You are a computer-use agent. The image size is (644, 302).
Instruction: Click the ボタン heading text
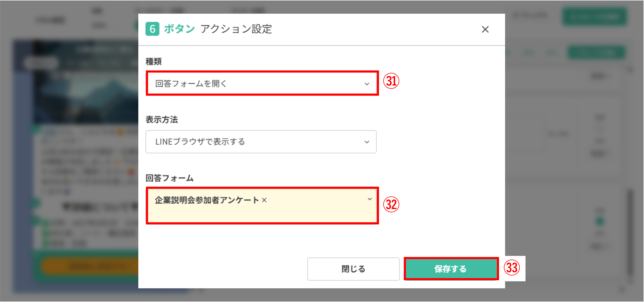179,29
